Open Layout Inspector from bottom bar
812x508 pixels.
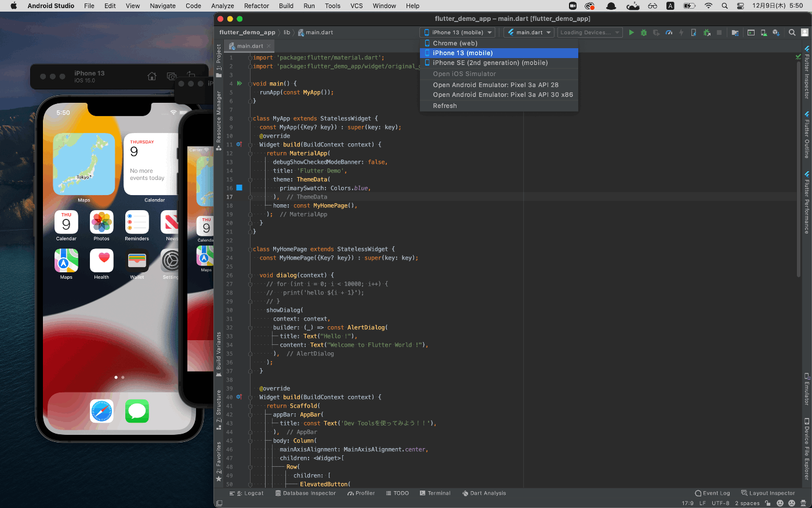pyautogui.click(x=768, y=493)
